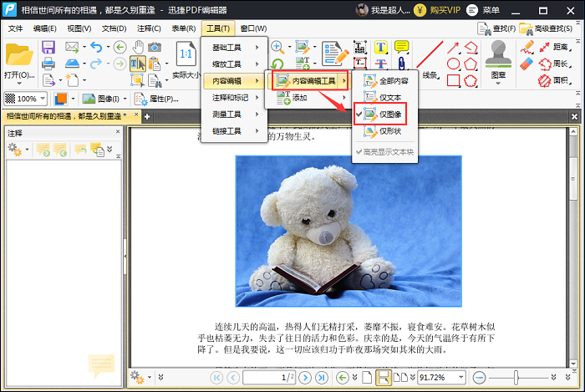Click the Properties (P) button
The width and height of the screenshot is (585, 392).
(x=157, y=99)
